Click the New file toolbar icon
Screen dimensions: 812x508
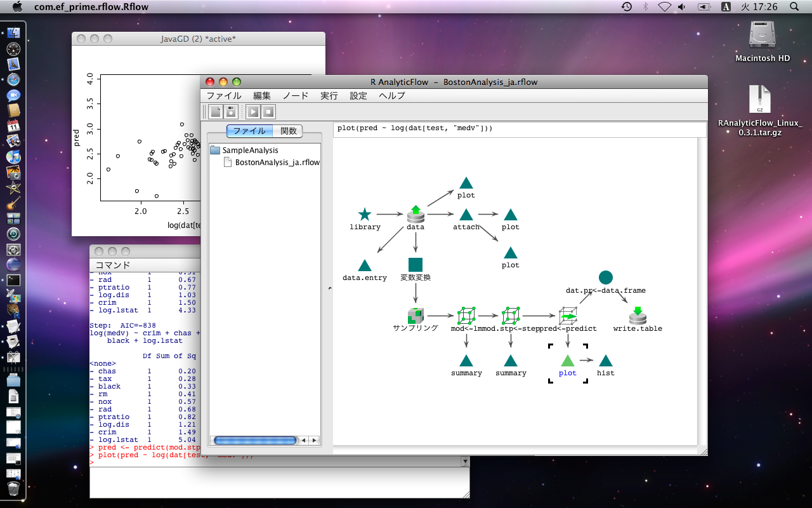[216, 112]
